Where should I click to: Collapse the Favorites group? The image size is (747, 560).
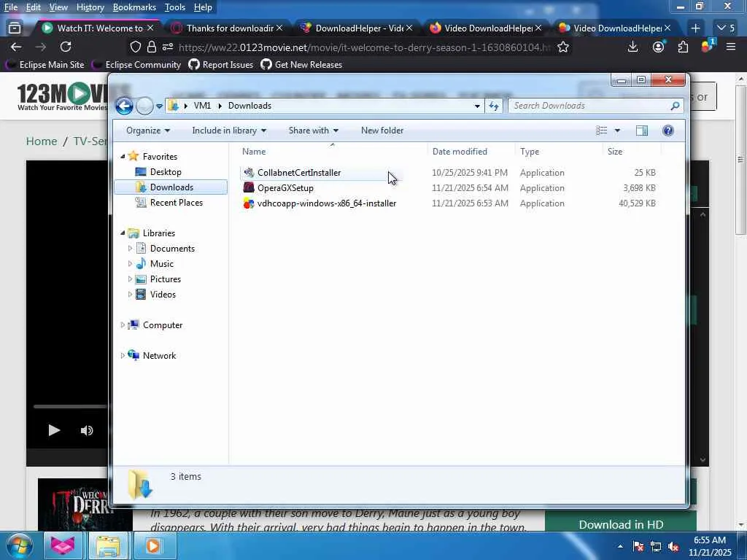(123, 156)
